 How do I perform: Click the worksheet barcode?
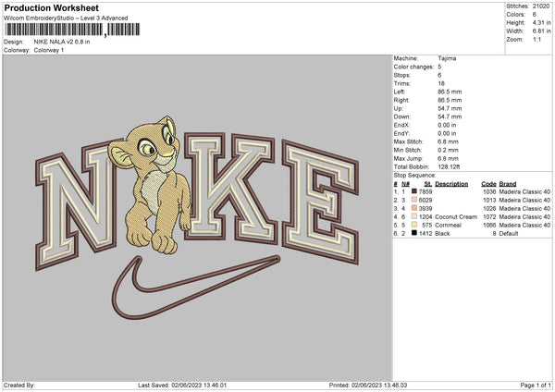pos(72,30)
